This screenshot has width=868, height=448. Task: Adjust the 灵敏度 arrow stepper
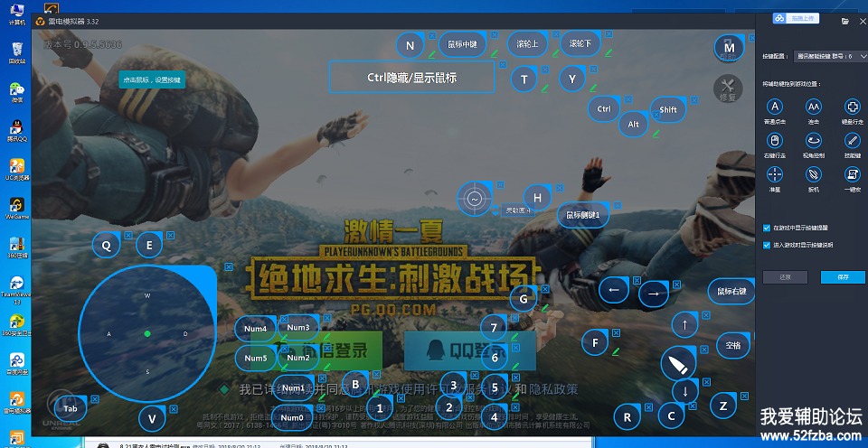pyautogui.click(x=495, y=210)
